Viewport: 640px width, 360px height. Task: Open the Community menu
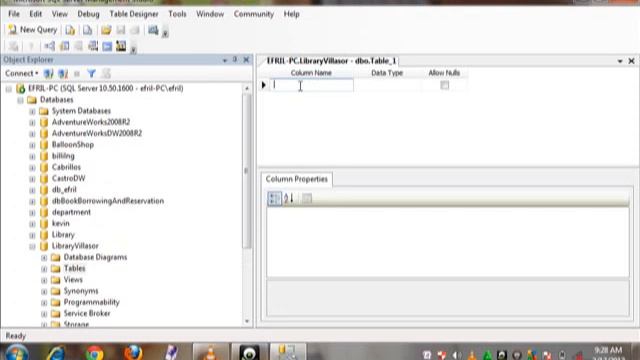[253, 14]
